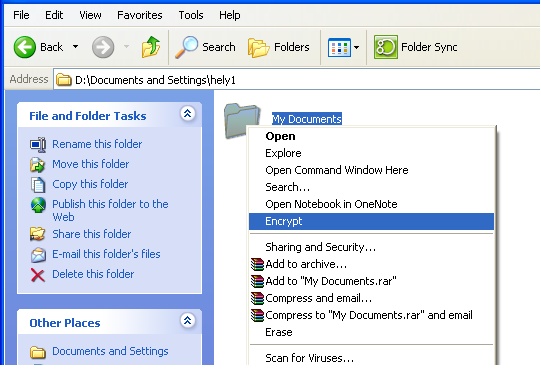Open the File menu

(x=21, y=15)
